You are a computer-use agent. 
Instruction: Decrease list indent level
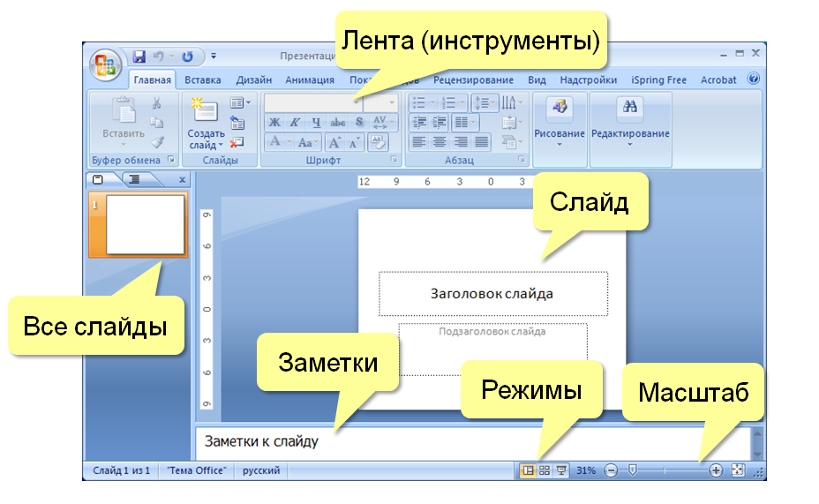click(x=419, y=122)
